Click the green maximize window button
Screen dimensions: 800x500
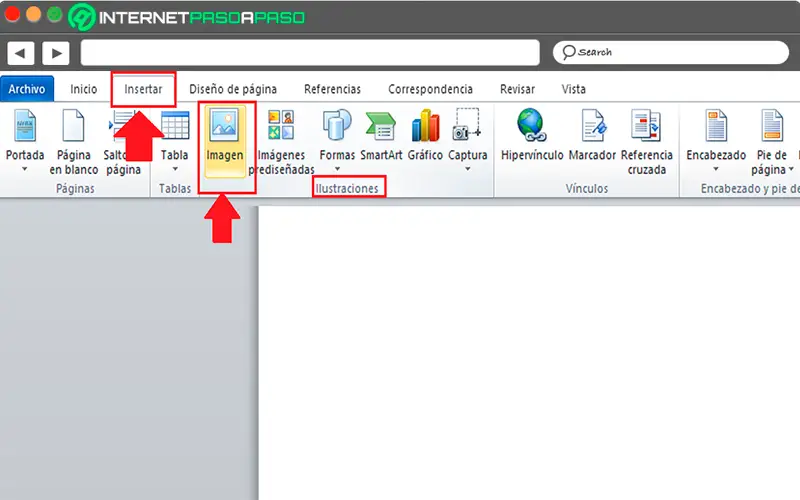tap(55, 14)
